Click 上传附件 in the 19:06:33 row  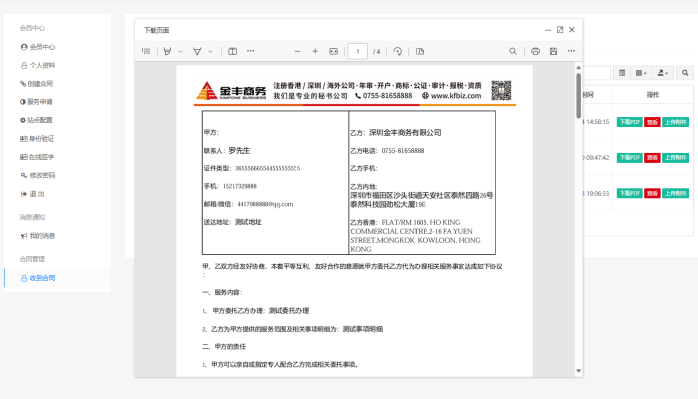[x=675, y=193]
